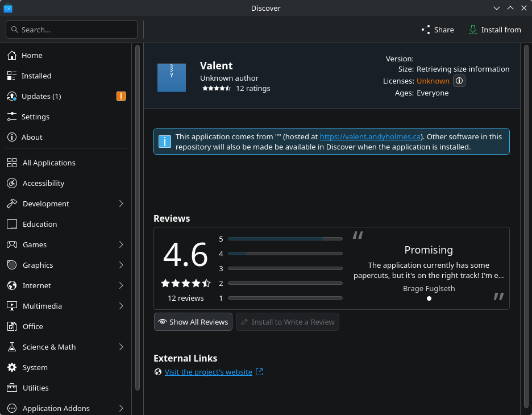Select the Utilities toolbox icon
Viewport: 532px width, 415px height.
point(12,388)
